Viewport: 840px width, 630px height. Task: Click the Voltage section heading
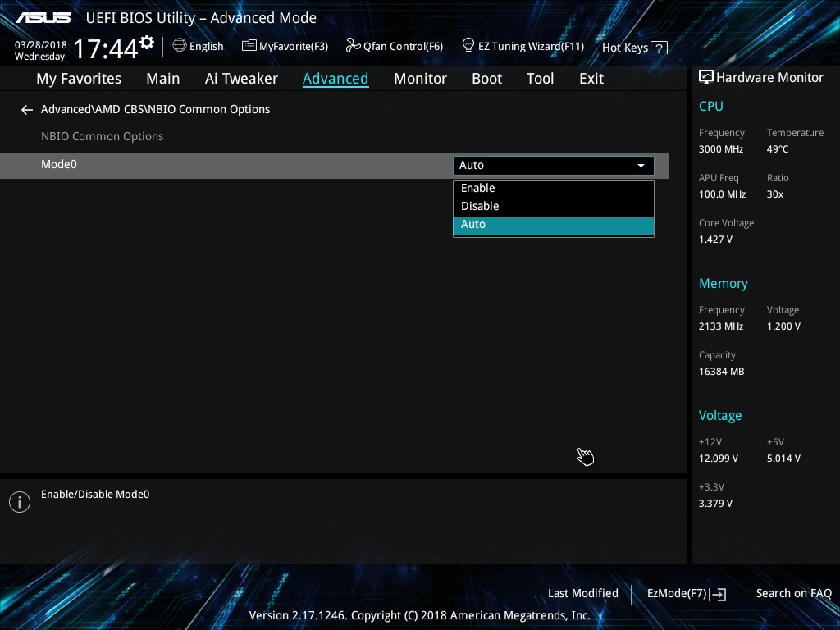click(720, 416)
